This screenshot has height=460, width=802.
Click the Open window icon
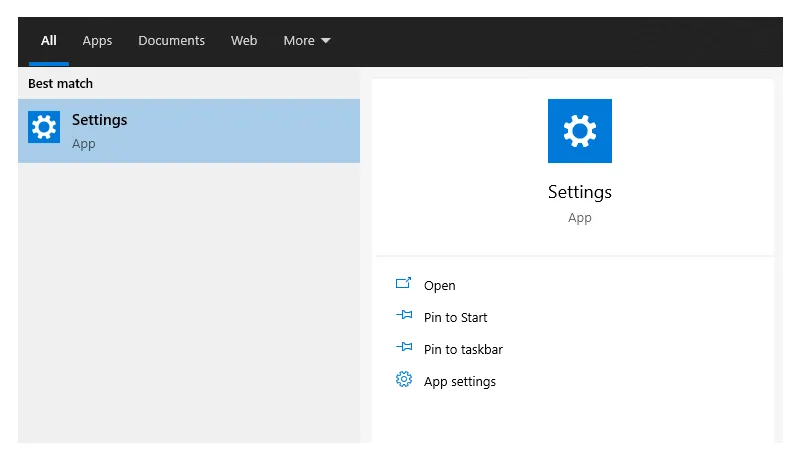tap(404, 283)
